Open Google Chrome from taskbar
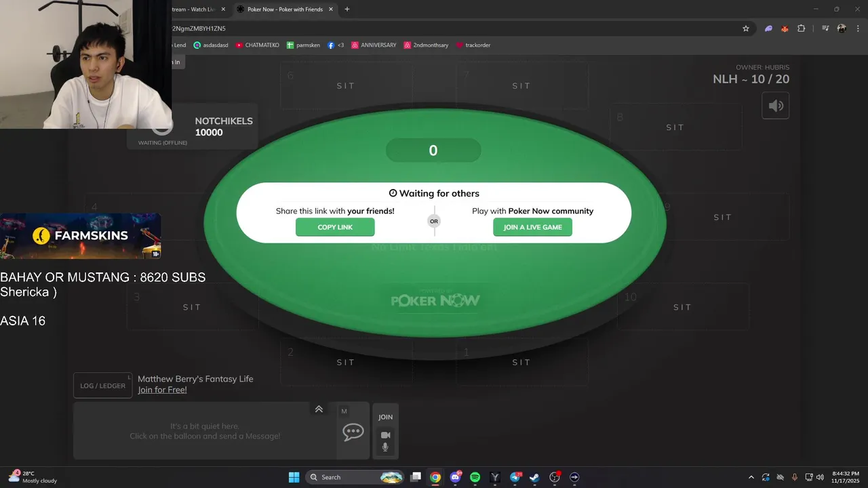 tap(435, 477)
